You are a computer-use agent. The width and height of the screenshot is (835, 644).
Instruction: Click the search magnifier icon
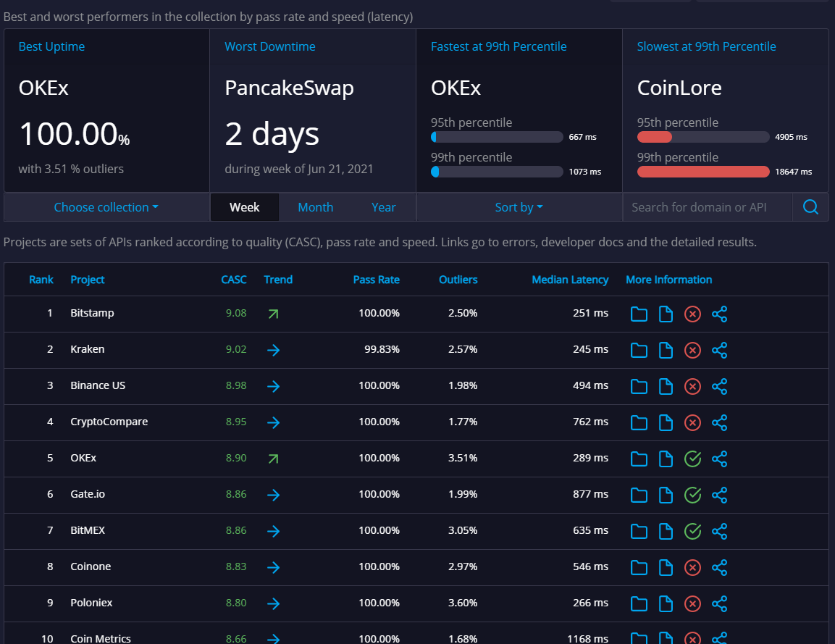(x=810, y=206)
